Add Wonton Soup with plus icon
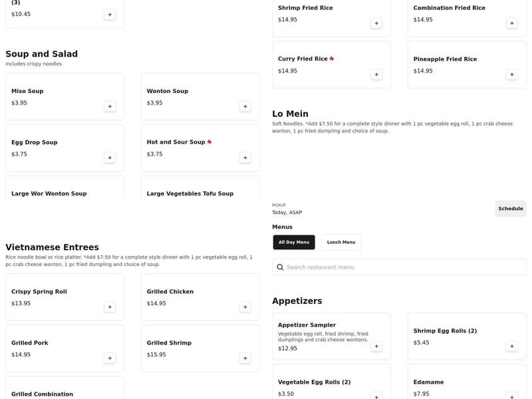The width and height of the screenshot is (532, 399). point(245,106)
